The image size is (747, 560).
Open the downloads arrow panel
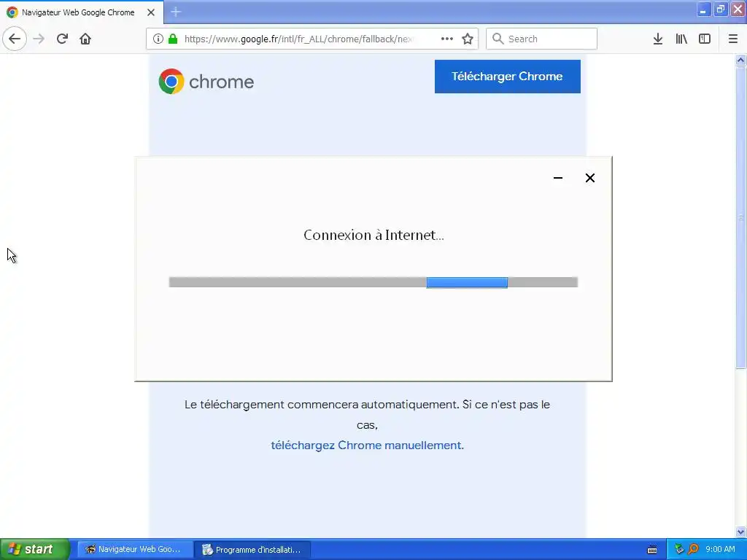[658, 39]
